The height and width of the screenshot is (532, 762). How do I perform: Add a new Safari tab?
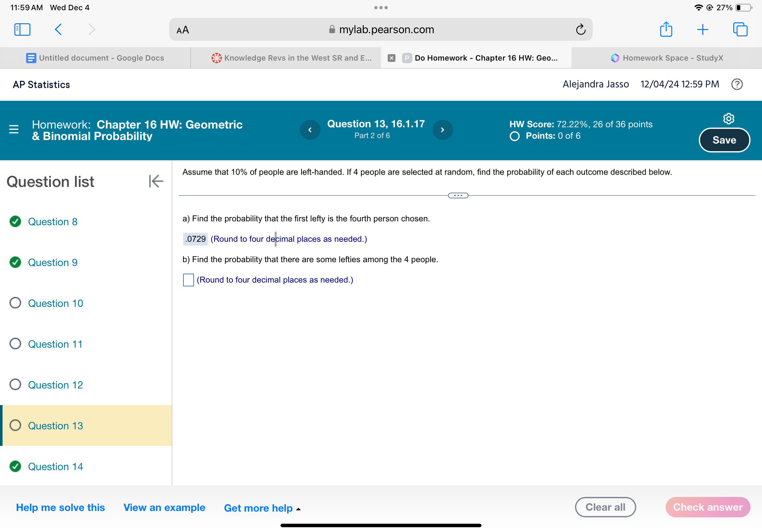[702, 30]
